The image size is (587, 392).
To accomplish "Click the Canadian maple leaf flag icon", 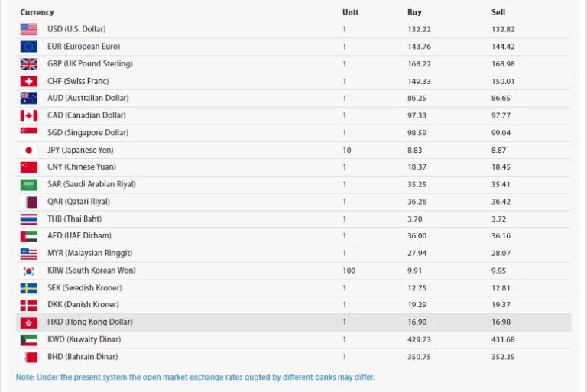I will point(28,115).
